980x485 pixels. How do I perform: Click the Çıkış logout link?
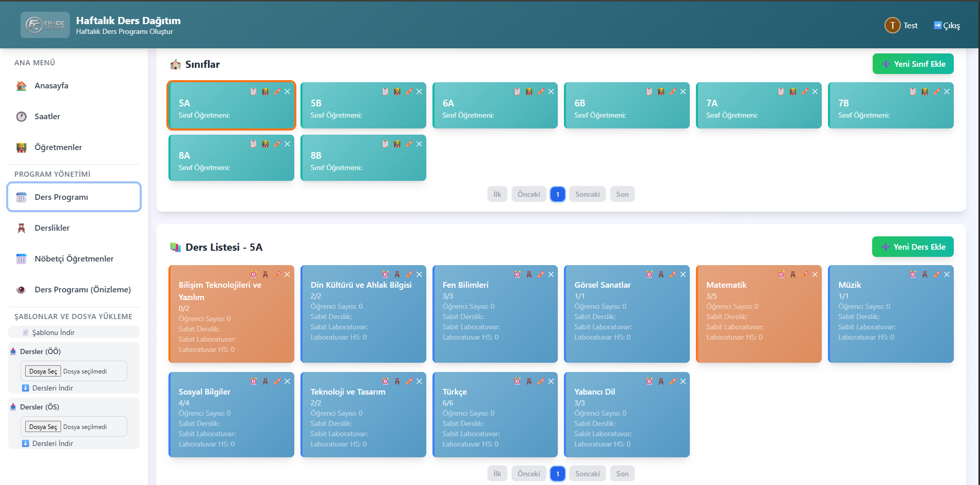[947, 26]
